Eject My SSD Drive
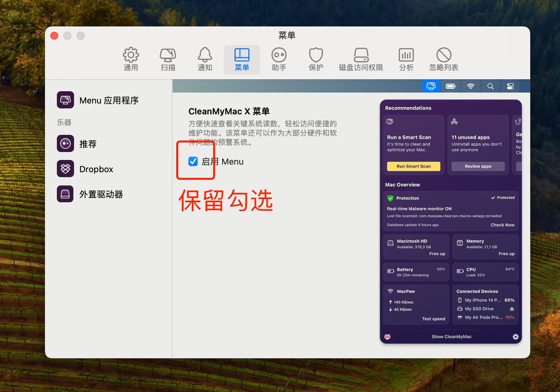The height and width of the screenshot is (392, 560). [x=512, y=309]
